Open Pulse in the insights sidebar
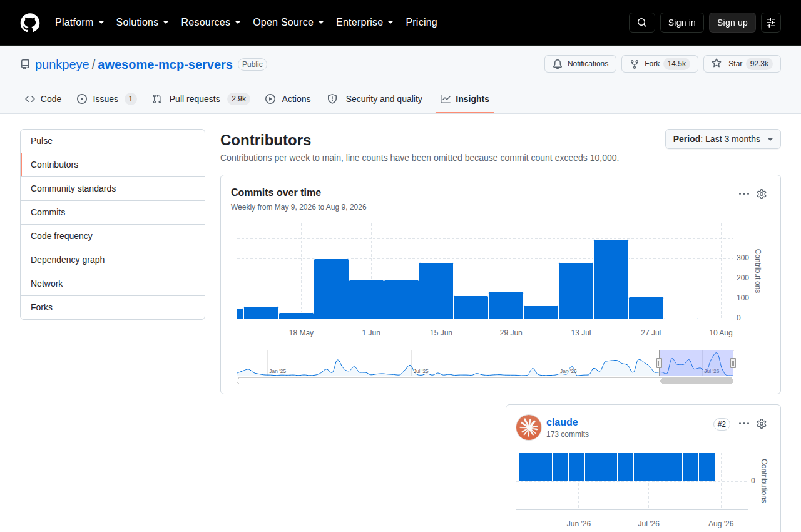 coord(113,141)
